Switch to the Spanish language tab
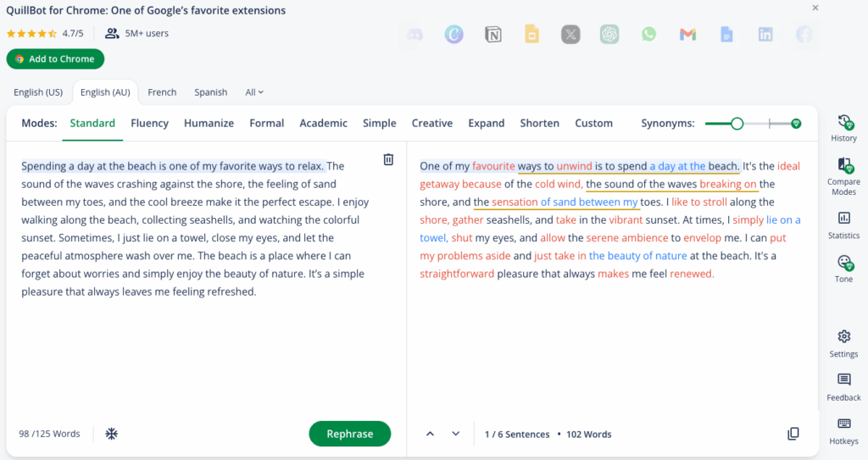The width and height of the screenshot is (868, 460). coord(211,92)
